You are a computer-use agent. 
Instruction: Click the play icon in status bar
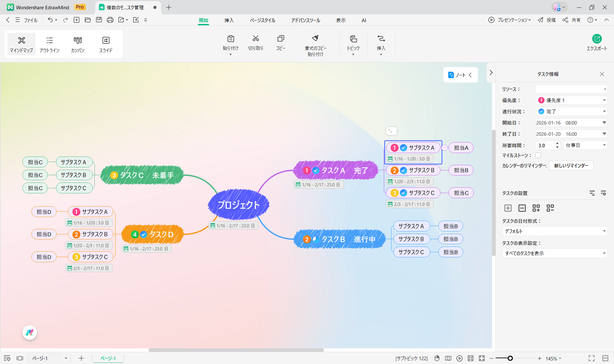point(460,358)
